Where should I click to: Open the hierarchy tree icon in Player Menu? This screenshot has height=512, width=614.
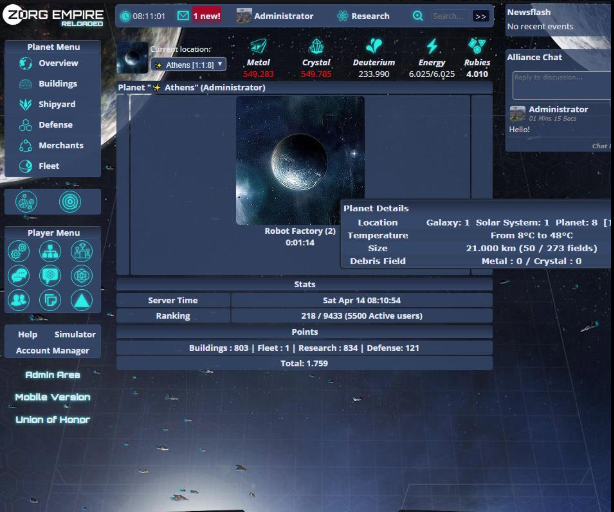(x=50, y=251)
